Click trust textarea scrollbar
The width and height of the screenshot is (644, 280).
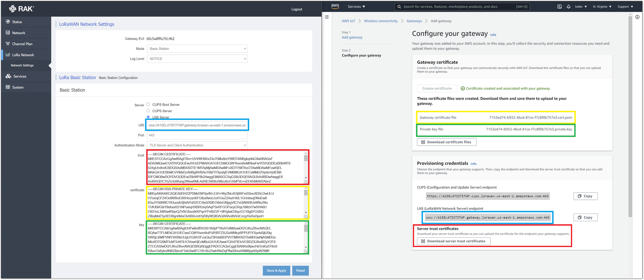click(x=306, y=166)
